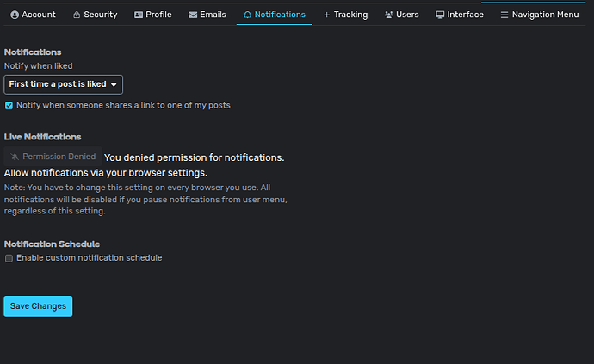The height and width of the screenshot is (364, 594).
Task: Click the caret arrow on Notify when liked dropdown
Action: [x=114, y=84]
